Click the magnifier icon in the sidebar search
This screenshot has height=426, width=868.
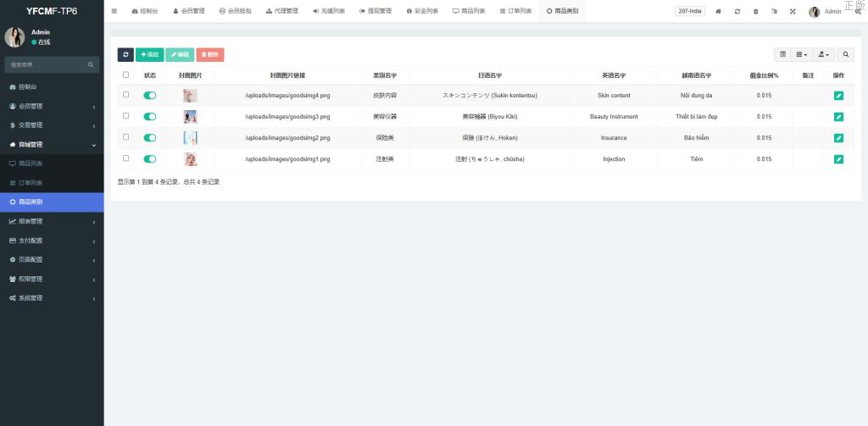click(91, 64)
